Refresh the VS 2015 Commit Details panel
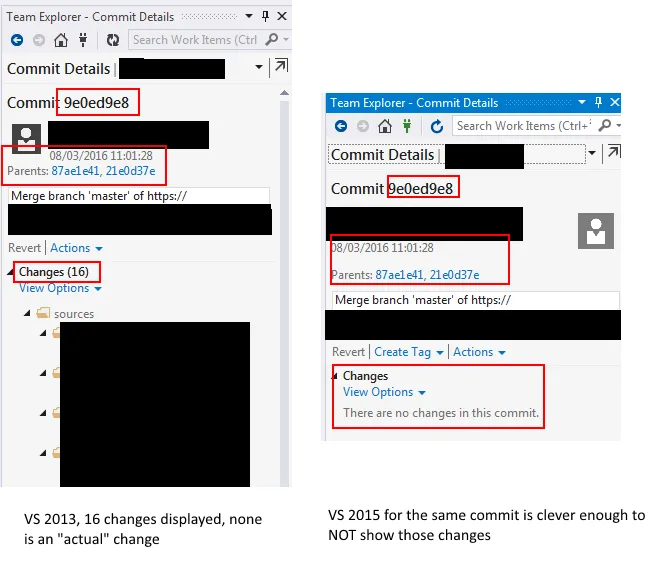657x564 pixels. click(437, 126)
